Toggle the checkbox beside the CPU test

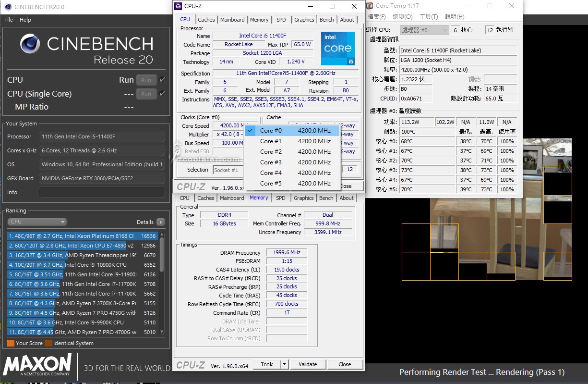pos(163,80)
